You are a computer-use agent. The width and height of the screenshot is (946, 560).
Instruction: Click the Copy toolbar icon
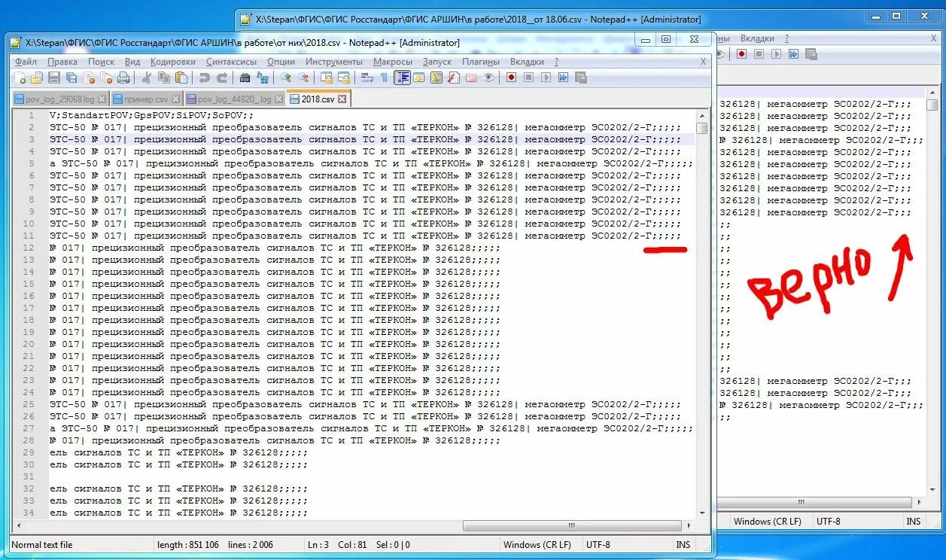[x=163, y=78]
